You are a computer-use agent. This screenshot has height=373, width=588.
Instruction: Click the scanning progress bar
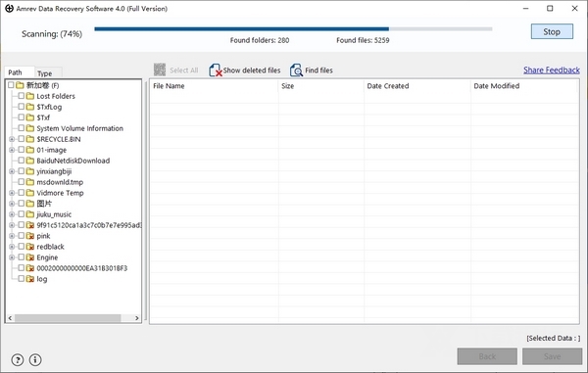pos(293,28)
